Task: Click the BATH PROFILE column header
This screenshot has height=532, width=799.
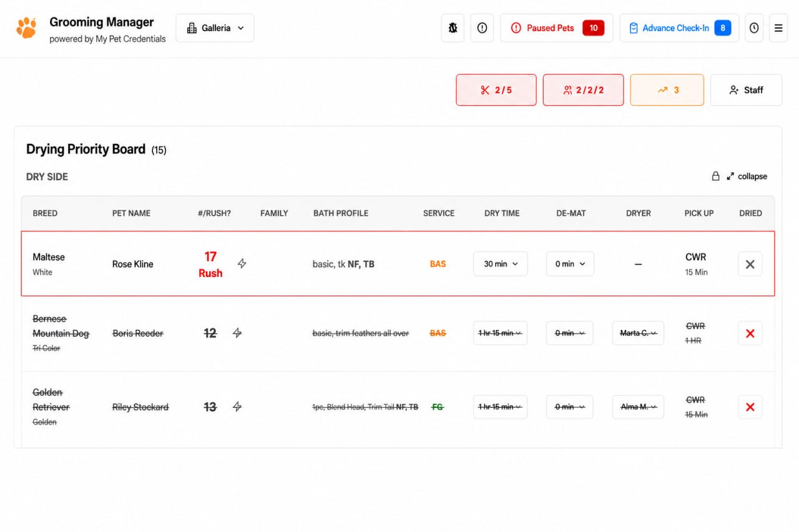Action: (x=341, y=213)
